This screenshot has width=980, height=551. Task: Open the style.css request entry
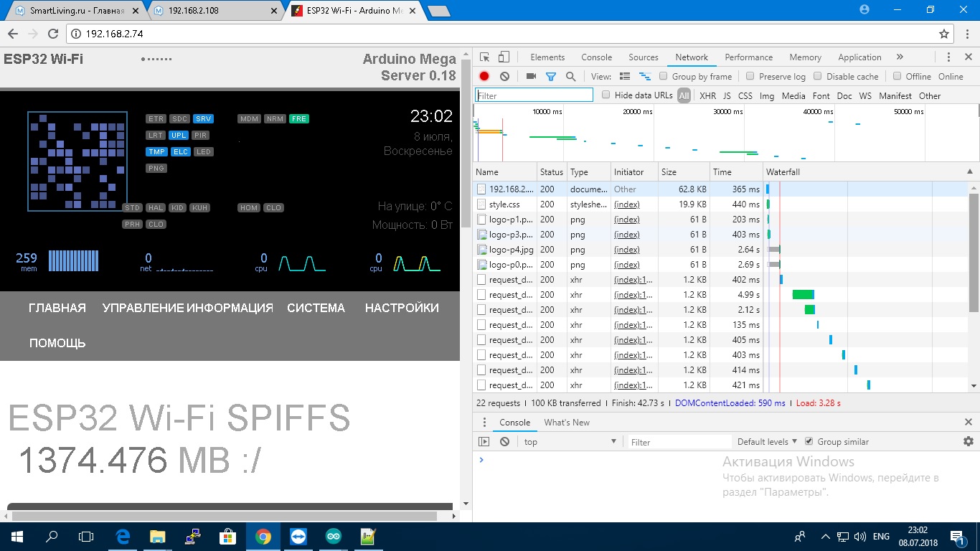507,204
